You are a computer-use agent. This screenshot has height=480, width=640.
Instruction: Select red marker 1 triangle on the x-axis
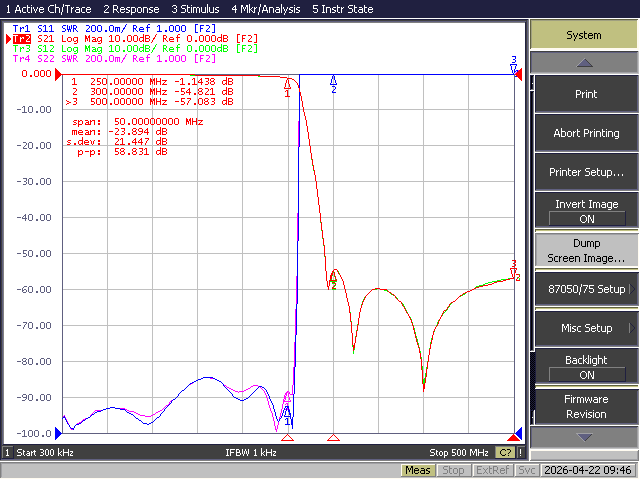[x=287, y=438]
